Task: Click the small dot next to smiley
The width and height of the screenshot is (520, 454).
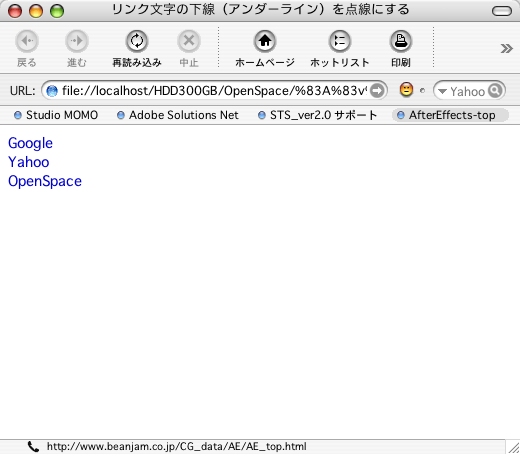Action: click(x=423, y=90)
